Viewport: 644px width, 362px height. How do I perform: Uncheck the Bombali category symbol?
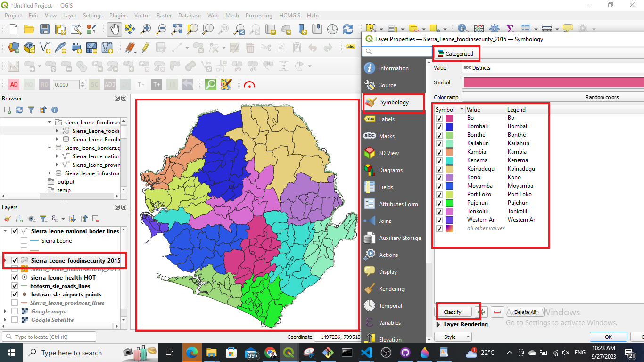pos(440,126)
